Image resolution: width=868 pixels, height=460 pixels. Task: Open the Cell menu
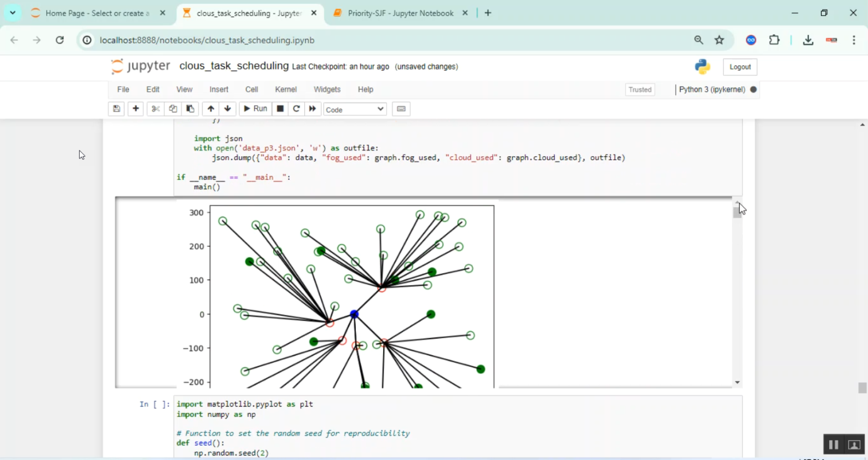(x=251, y=90)
